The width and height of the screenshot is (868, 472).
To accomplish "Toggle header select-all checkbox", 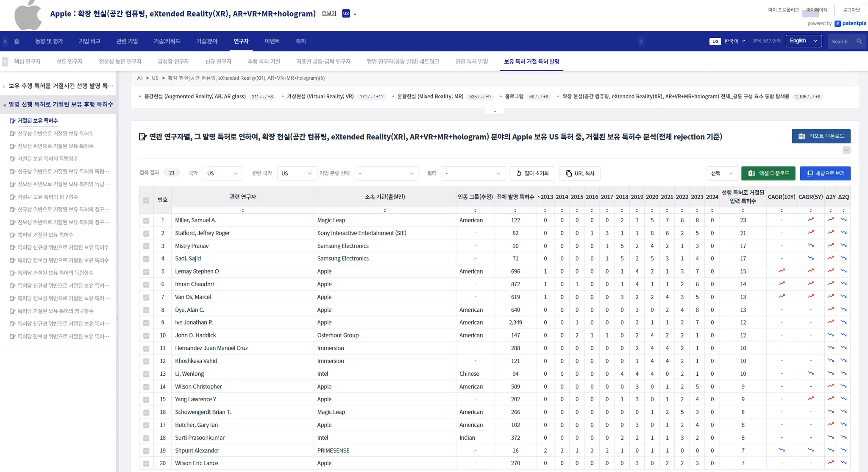I will tap(146, 200).
